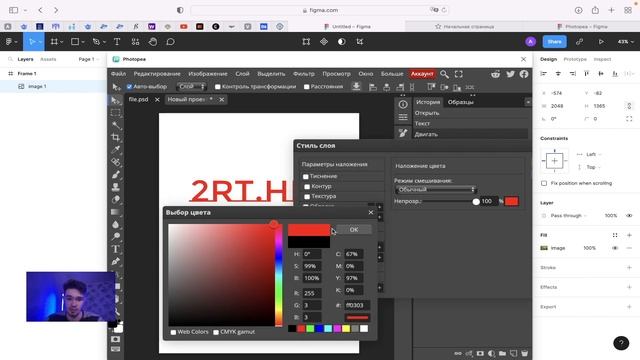Open Photopea Reddit icon link
The height and width of the screenshot is (360, 640).
click(496, 74)
